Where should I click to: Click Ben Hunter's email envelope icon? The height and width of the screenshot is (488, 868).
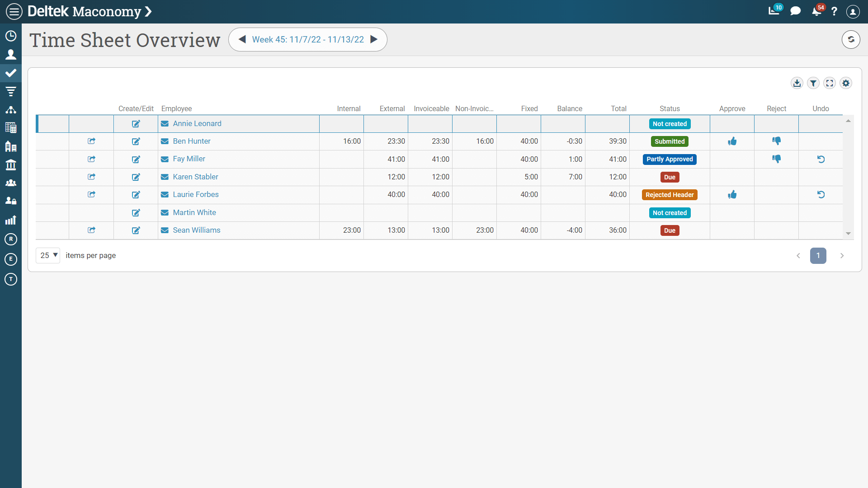[165, 141]
